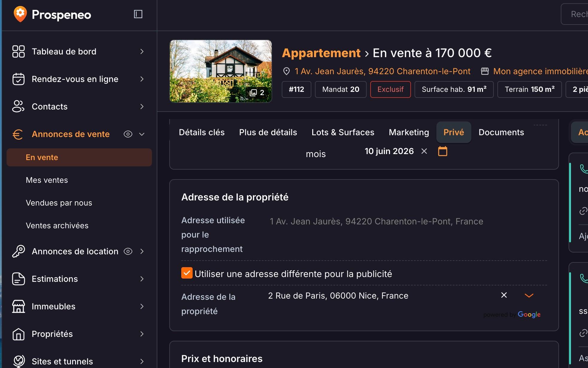Click the #112 reference badge
The image size is (588, 368).
pyautogui.click(x=296, y=89)
